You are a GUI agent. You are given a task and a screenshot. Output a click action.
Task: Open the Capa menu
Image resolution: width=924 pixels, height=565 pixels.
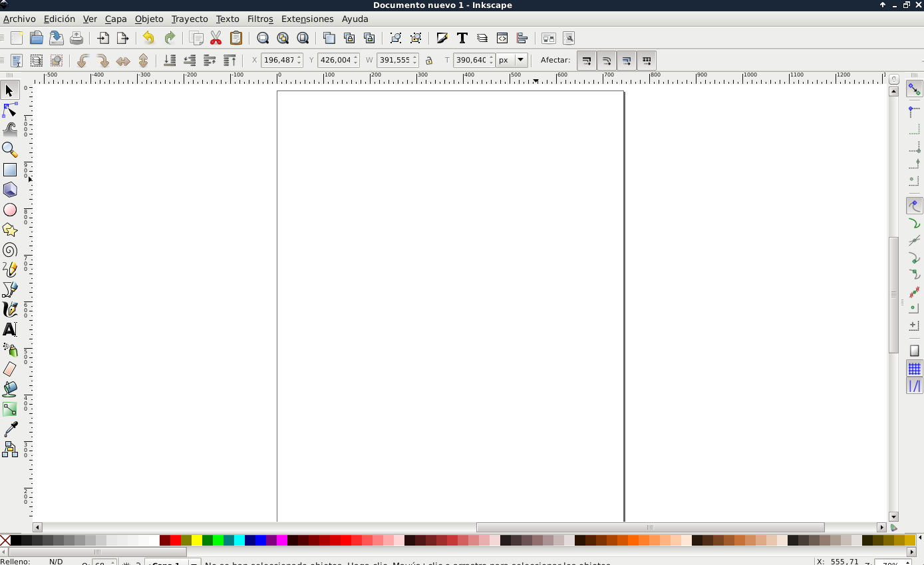[x=116, y=19]
